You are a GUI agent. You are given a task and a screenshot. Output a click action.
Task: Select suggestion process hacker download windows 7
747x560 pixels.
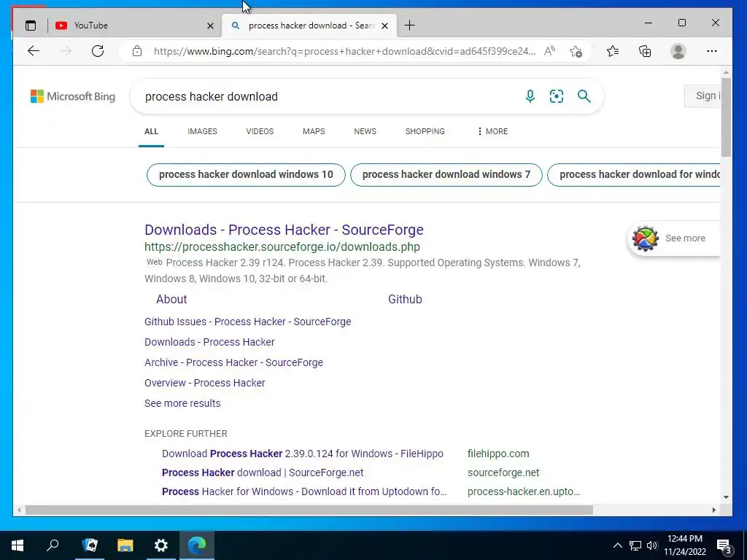point(446,175)
